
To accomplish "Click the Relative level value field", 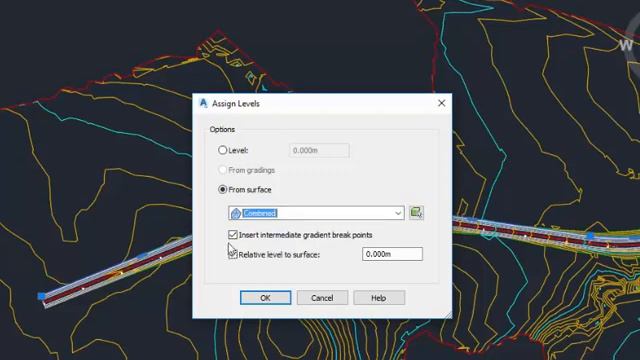I will coord(392,254).
